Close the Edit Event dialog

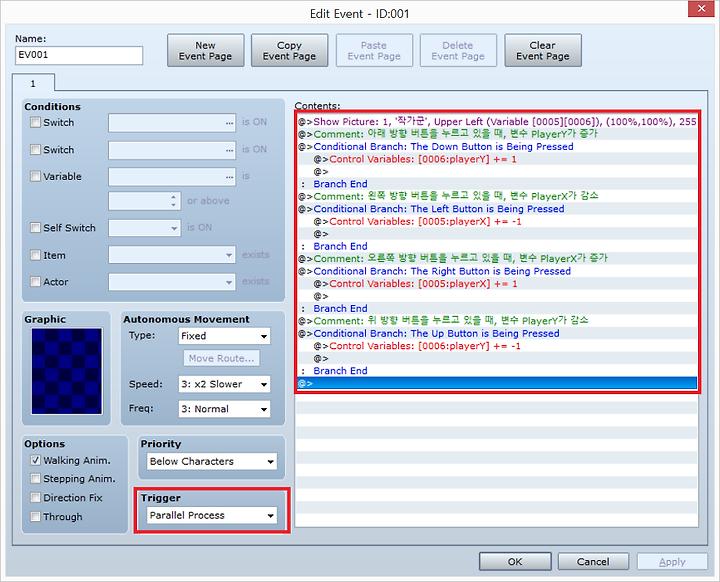click(701, 9)
